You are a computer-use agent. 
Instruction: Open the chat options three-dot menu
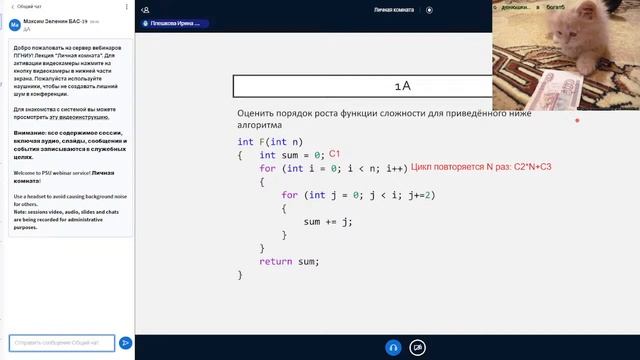127,7
